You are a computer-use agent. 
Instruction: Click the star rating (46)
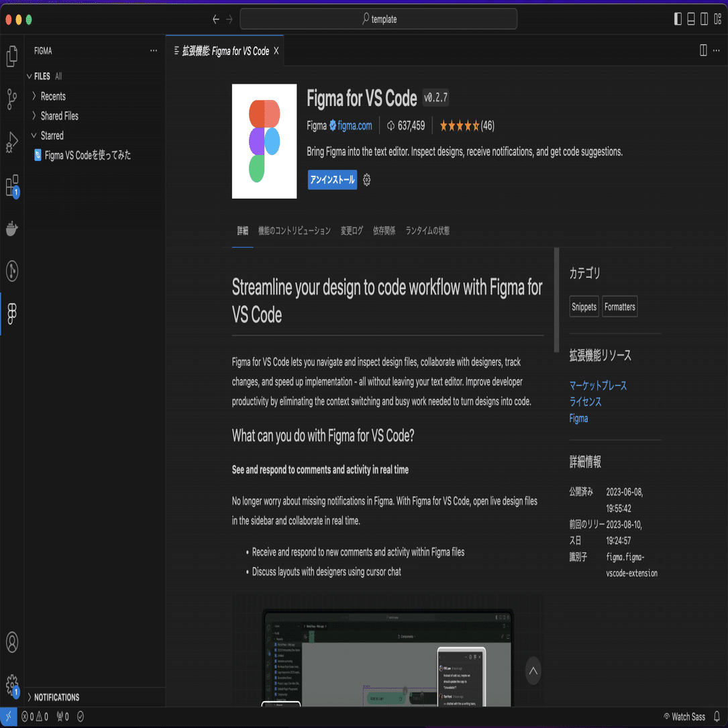(467, 126)
